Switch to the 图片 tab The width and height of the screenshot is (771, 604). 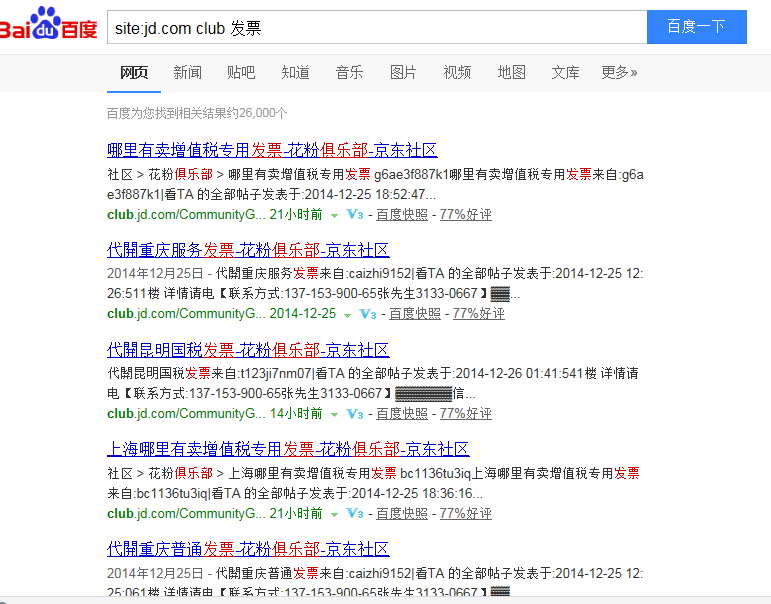coord(403,73)
